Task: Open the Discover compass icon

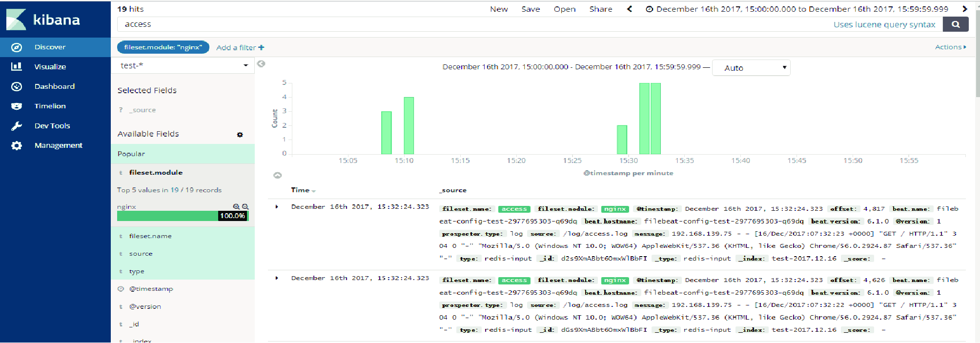Action: [17, 47]
